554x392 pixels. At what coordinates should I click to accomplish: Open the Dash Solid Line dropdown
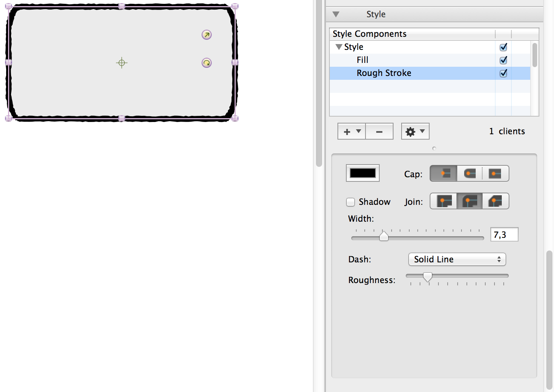(457, 259)
